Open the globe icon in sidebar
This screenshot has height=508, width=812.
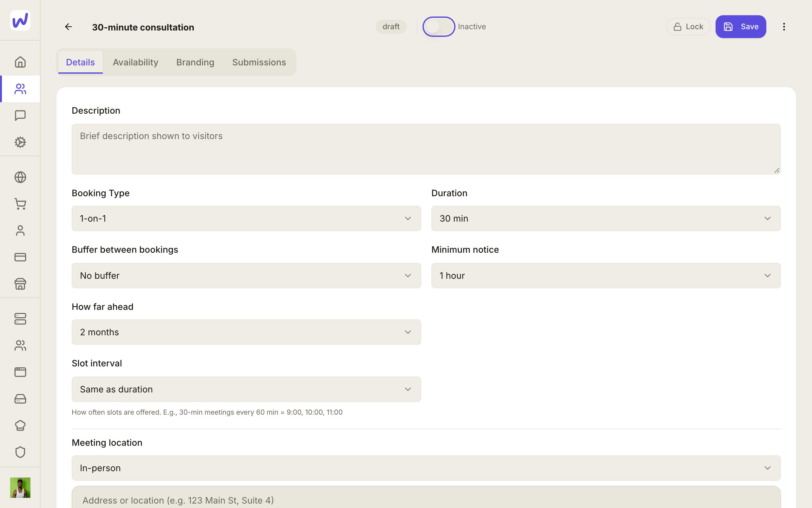(x=20, y=177)
